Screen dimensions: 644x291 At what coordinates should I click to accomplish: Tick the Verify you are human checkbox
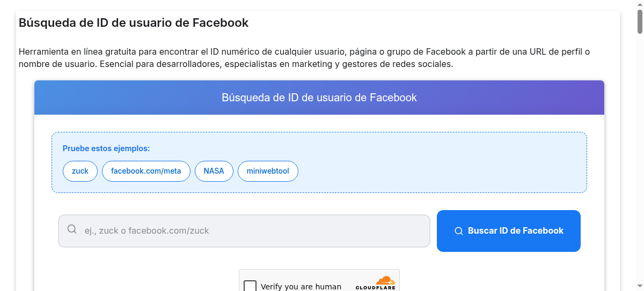point(250,287)
